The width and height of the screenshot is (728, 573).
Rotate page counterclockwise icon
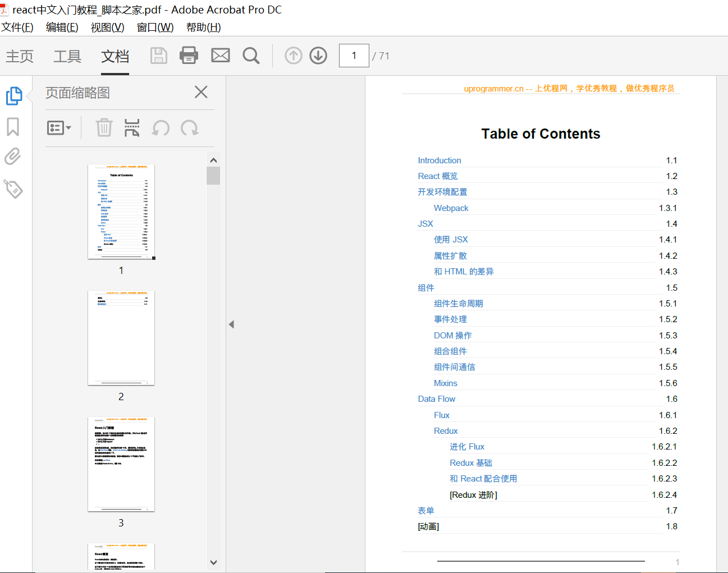coord(161,128)
